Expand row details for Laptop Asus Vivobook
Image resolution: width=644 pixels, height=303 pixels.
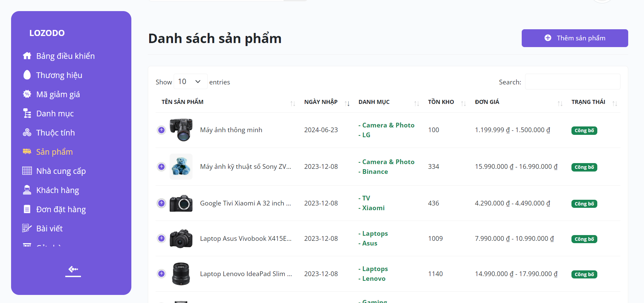click(162, 238)
